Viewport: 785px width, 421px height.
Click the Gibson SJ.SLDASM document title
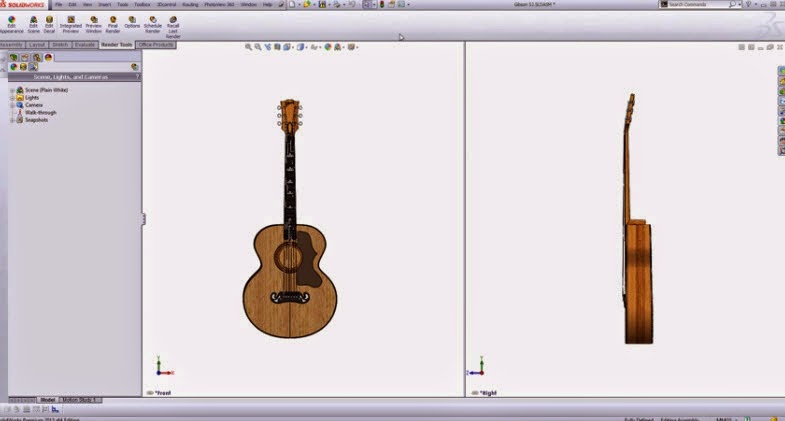(534, 5)
